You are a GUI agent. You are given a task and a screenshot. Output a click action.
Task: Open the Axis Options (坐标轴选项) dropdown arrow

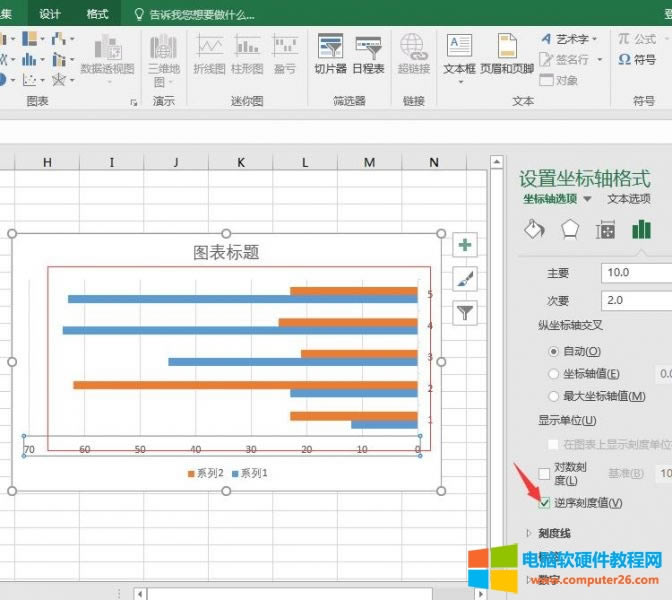tap(587, 199)
